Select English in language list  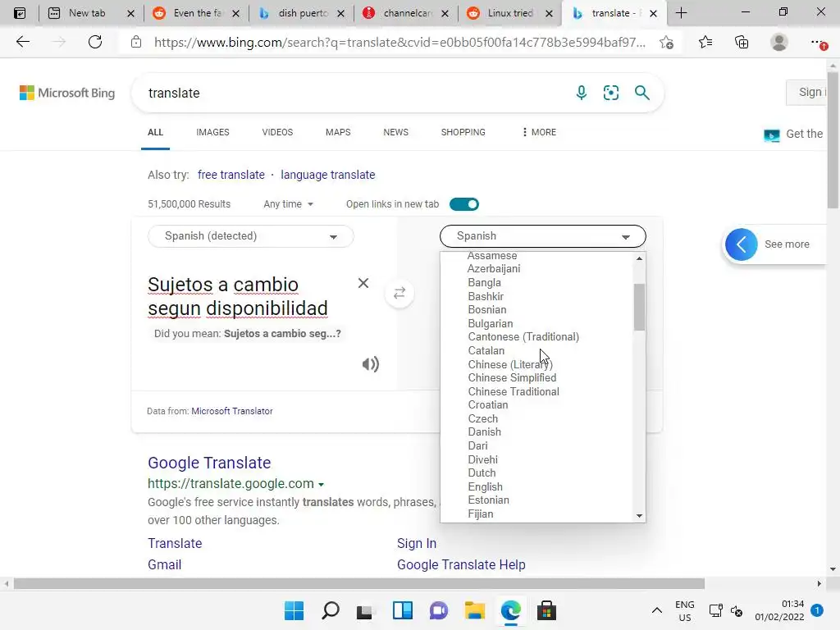(x=486, y=487)
